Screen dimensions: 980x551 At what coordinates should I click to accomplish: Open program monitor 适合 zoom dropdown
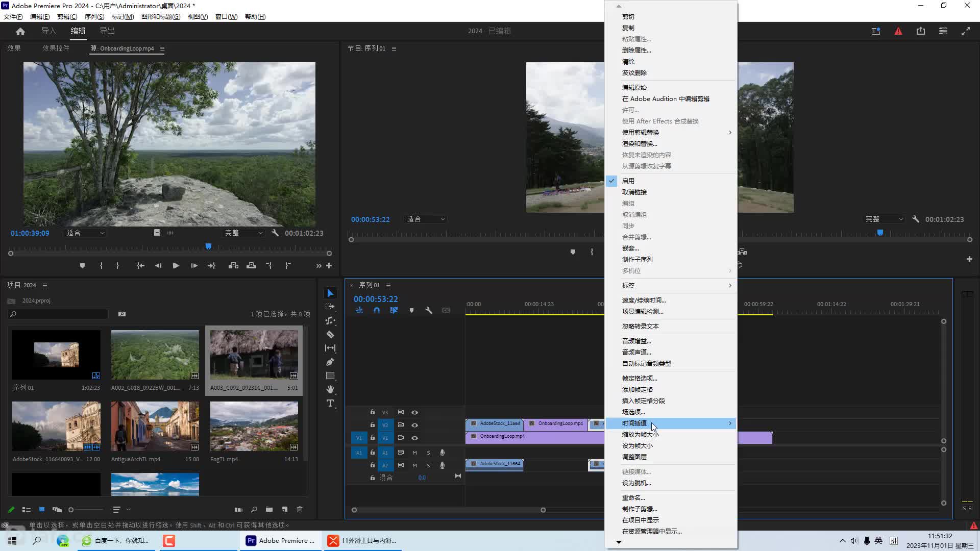click(426, 219)
